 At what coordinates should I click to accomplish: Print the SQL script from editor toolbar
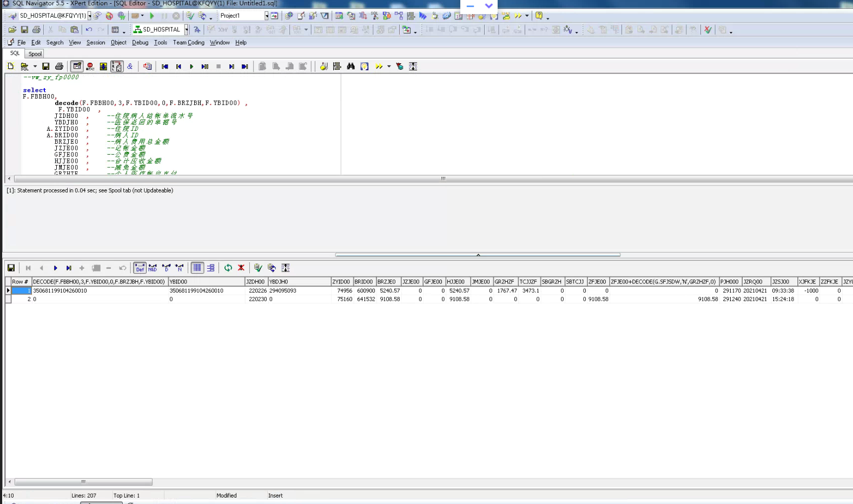59,67
